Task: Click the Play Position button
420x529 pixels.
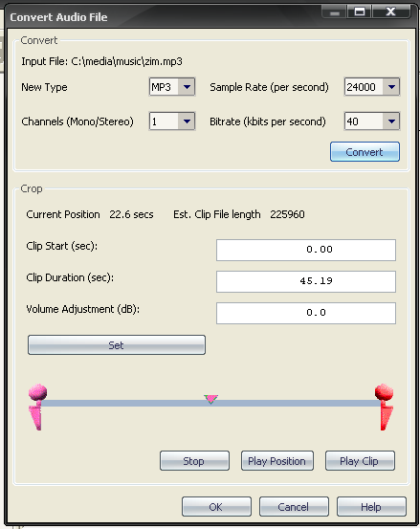Action: pos(276,461)
